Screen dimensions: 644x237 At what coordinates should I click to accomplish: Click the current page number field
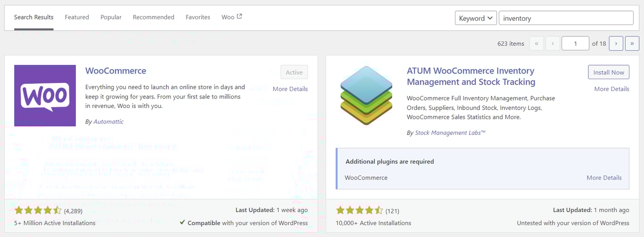click(x=575, y=43)
